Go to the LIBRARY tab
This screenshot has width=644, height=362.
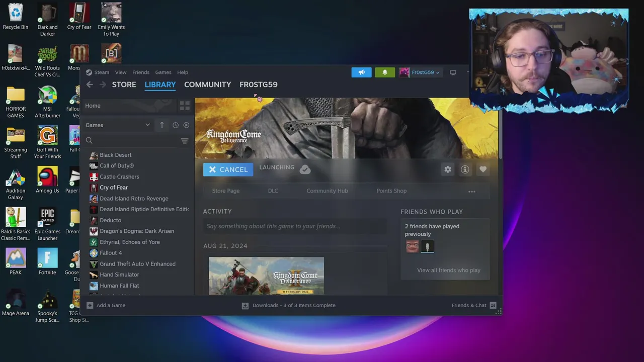point(160,84)
